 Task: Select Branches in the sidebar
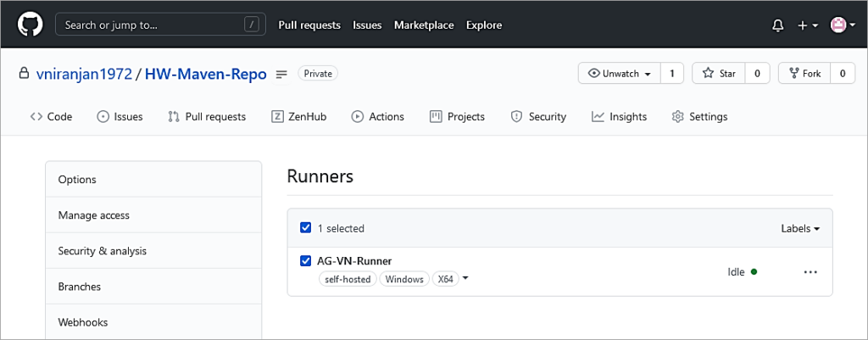point(153,287)
